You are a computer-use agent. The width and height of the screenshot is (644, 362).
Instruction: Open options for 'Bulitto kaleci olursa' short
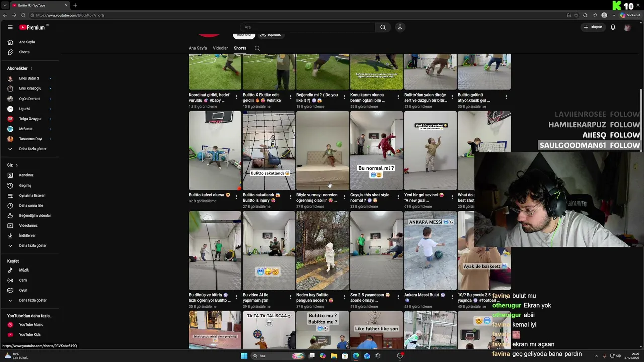pyautogui.click(x=237, y=197)
